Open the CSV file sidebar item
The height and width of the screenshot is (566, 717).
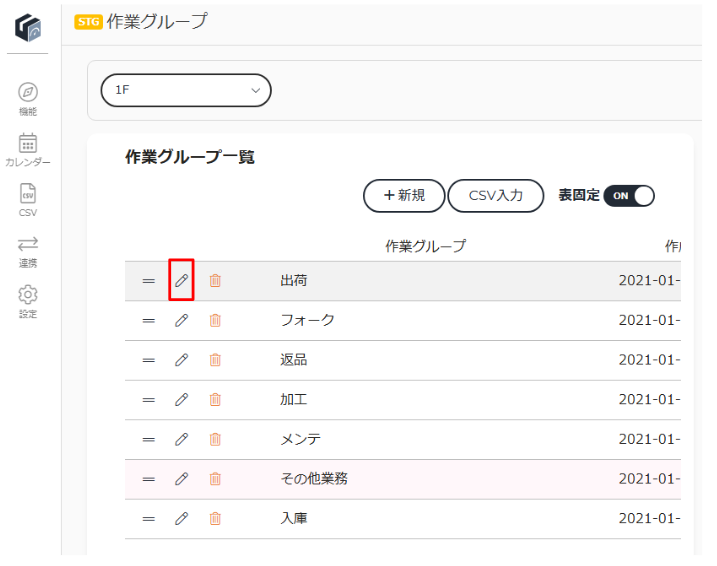28,200
